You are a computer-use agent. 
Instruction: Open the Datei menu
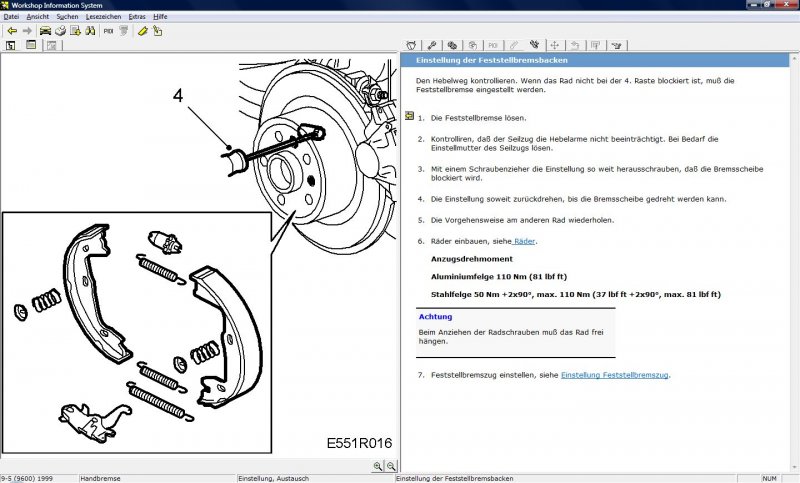click(x=11, y=17)
